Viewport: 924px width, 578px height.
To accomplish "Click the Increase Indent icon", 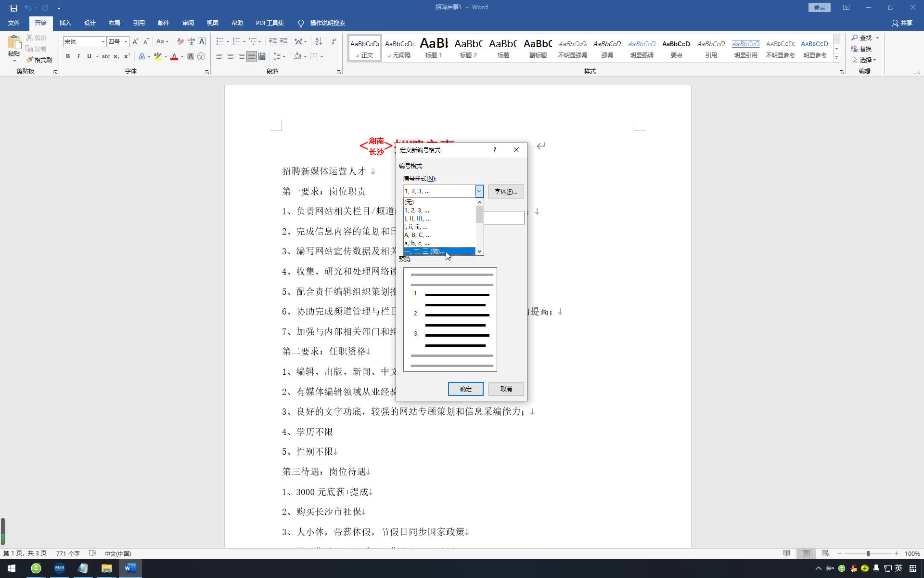I will [283, 41].
